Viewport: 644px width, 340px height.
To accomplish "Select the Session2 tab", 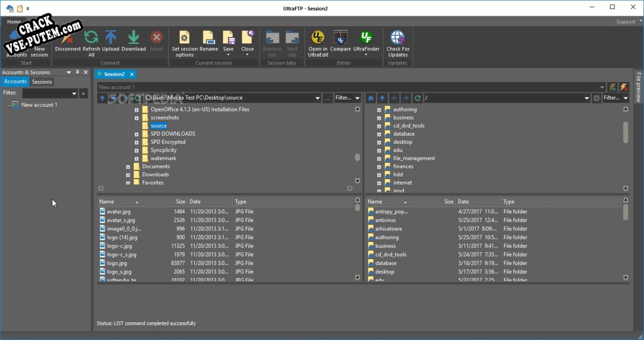I will coord(114,74).
